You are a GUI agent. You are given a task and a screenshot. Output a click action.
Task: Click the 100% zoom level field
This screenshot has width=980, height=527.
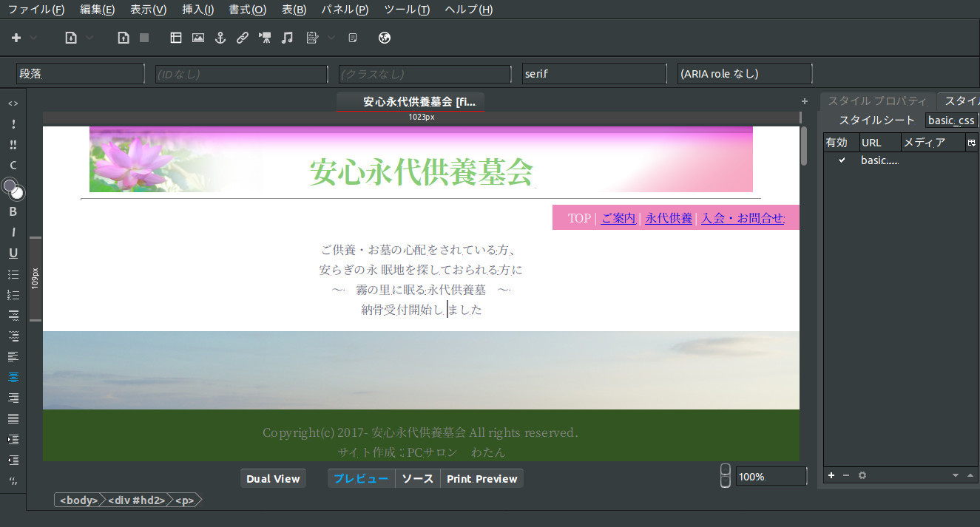pos(771,477)
